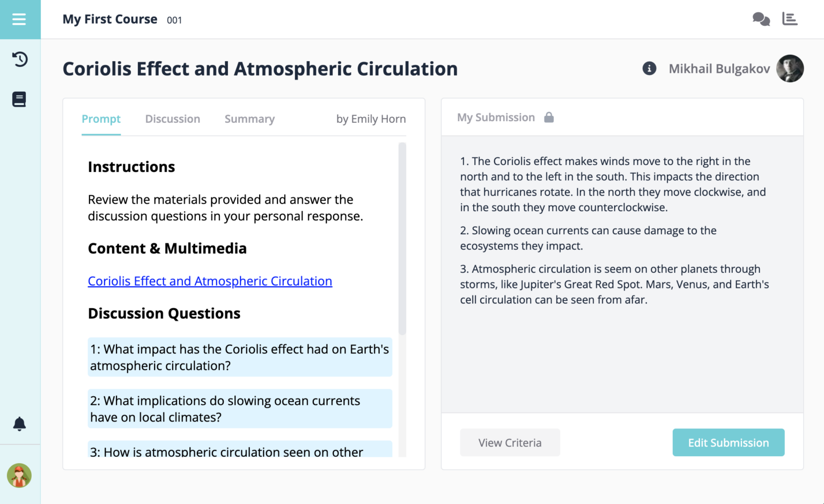Viewport: 824px width, 504px height.
Task: Open the analytics chart icon
Action: point(790,19)
